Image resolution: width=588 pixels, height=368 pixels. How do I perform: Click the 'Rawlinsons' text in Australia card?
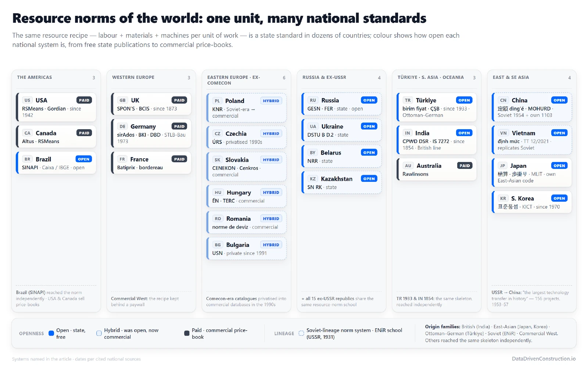pos(415,174)
